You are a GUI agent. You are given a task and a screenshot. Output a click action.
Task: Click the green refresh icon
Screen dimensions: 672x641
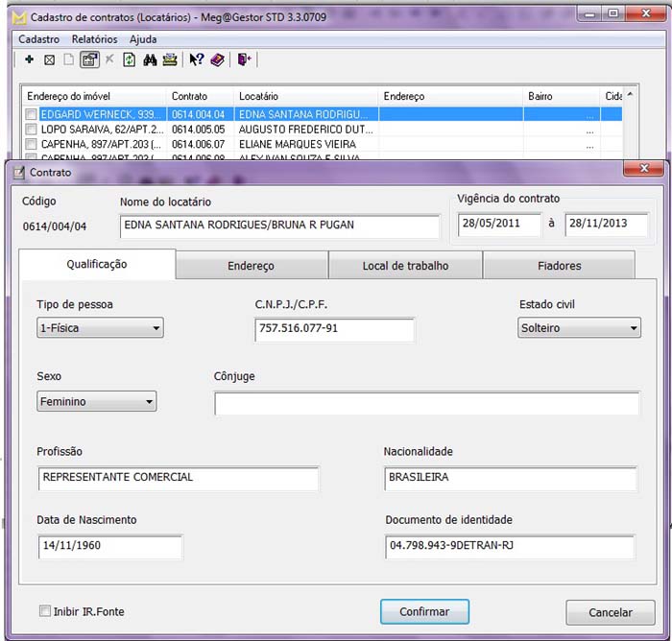(129, 59)
